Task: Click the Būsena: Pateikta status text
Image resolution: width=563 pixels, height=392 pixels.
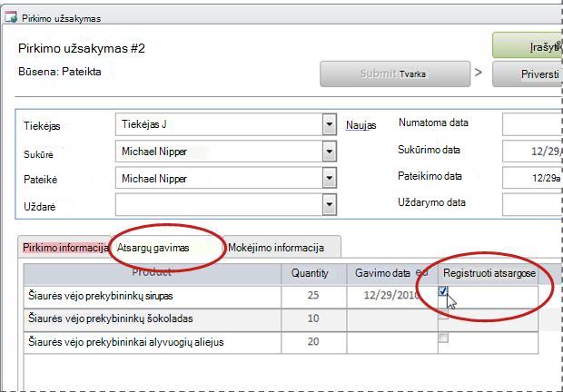Action: [x=60, y=72]
